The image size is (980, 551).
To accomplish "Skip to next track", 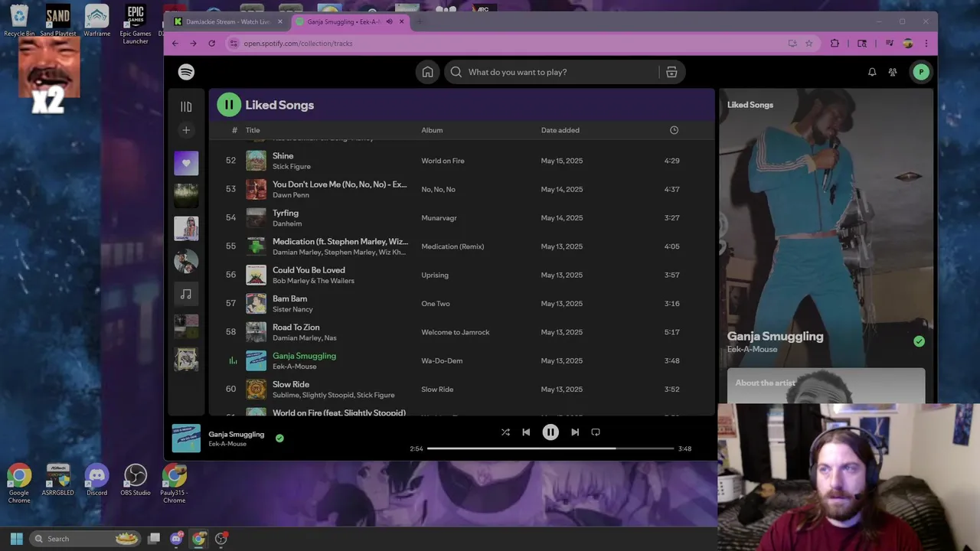I will point(575,432).
